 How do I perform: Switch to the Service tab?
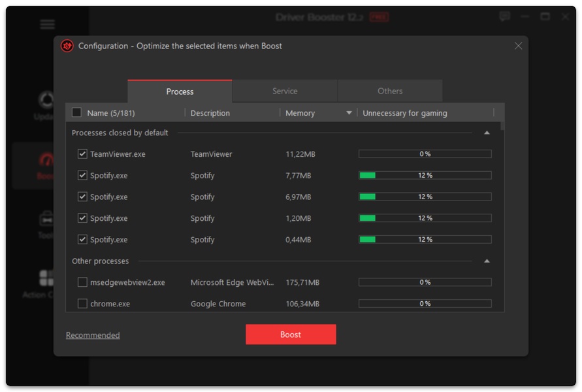pyautogui.click(x=285, y=91)
